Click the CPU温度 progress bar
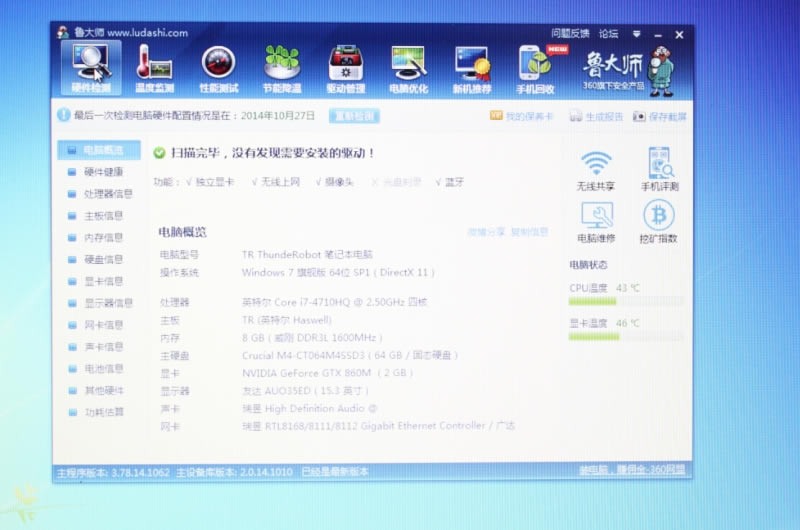800x530 pixels. pos(626,302)
